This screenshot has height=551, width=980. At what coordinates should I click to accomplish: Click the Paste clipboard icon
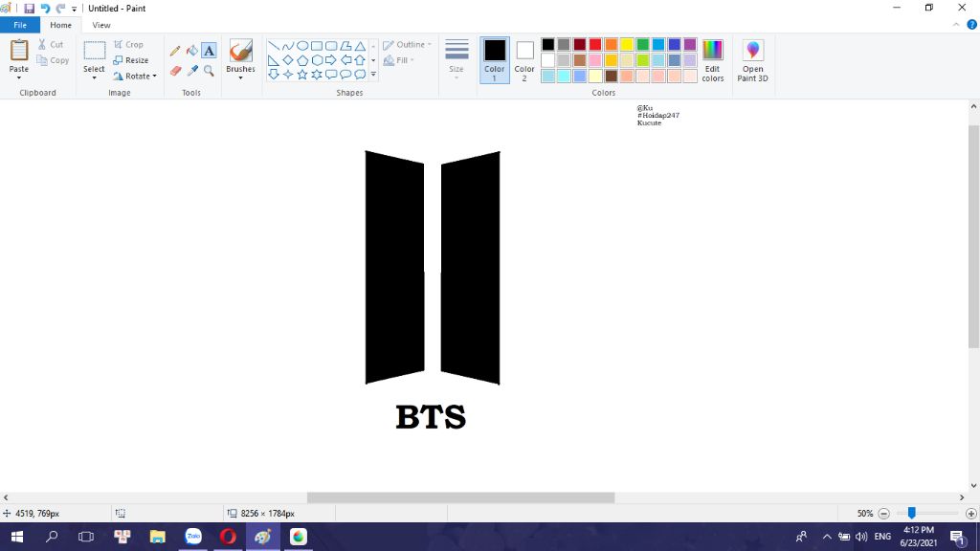coord(19,51)
